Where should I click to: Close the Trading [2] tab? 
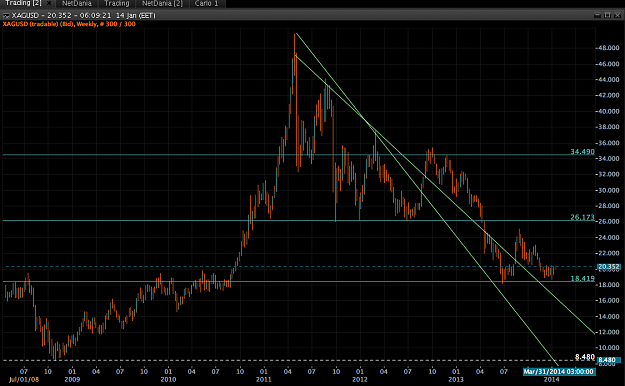pos(49,3)
